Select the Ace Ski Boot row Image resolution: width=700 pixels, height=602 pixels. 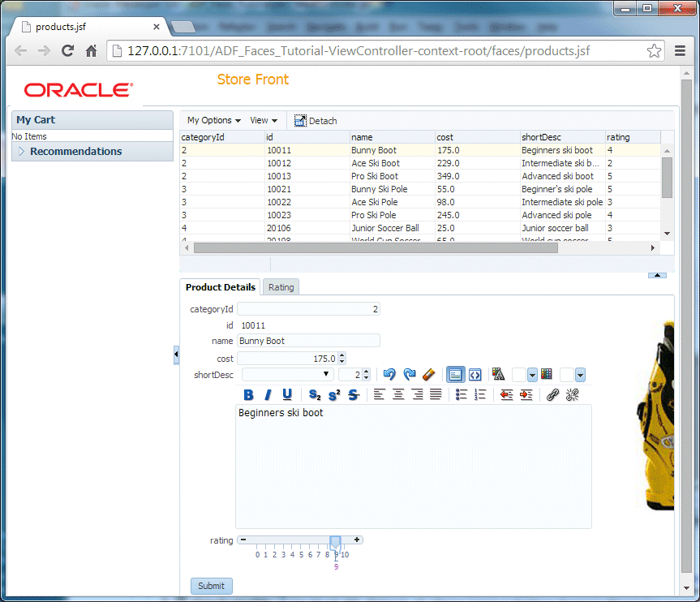pyautogui.click(x=419, y=163)
